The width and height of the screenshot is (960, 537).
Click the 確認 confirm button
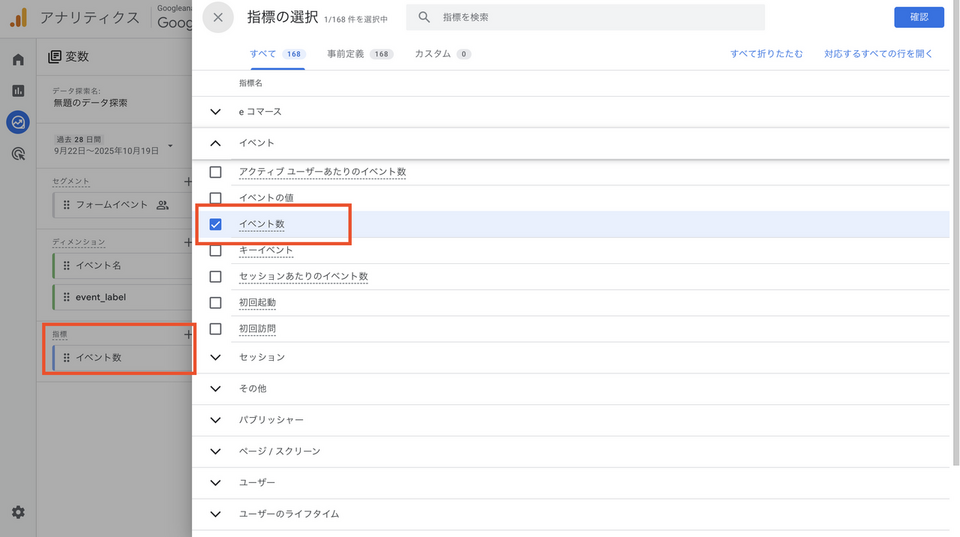[x=918, y=17]
